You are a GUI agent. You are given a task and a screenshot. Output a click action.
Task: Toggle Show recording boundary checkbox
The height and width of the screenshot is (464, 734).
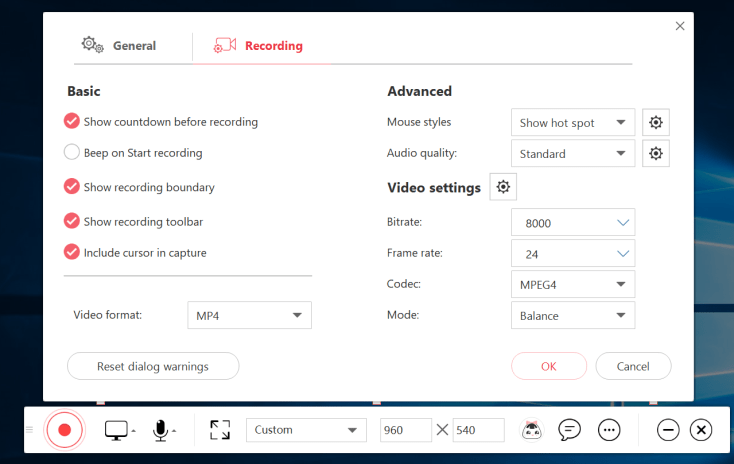[72, 187]
